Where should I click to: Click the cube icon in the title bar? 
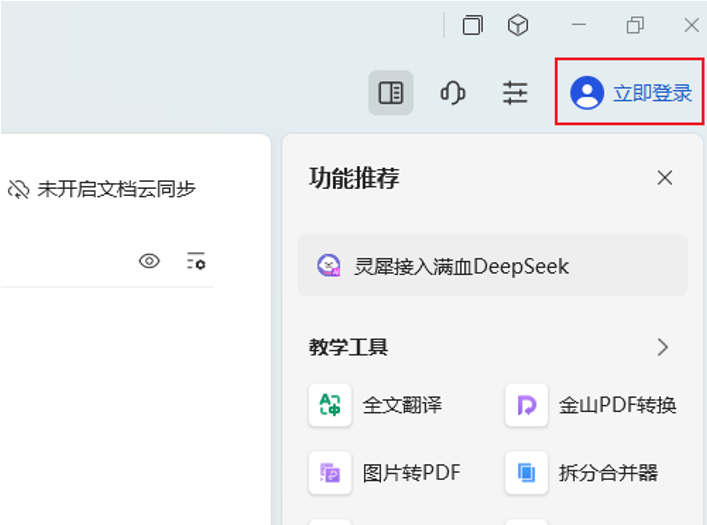(518, 26)
